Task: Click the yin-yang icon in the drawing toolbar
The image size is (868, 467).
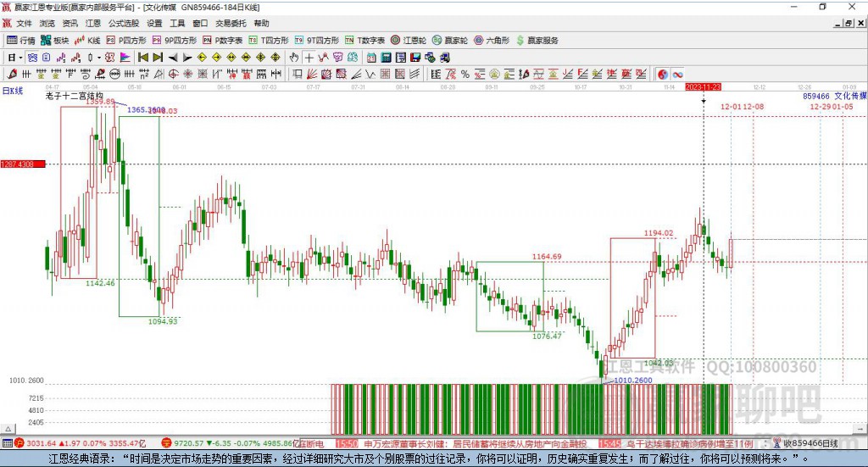Action: (663, 73)
